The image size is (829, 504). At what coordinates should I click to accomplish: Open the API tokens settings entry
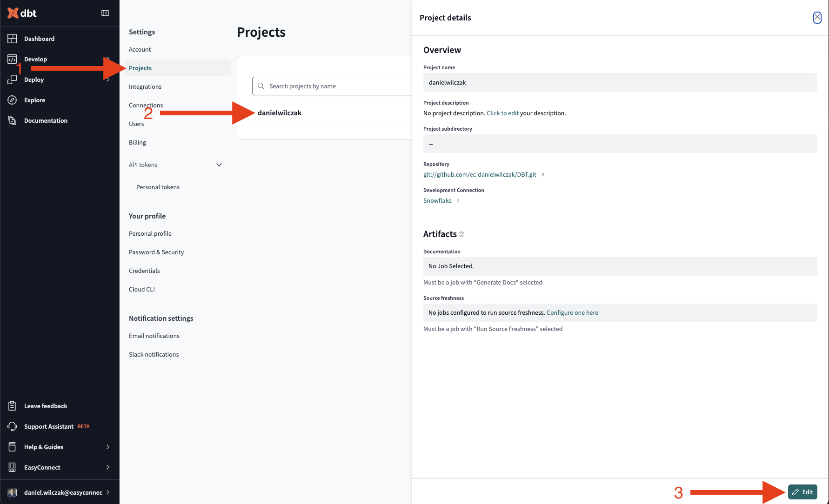pos(143,165)
